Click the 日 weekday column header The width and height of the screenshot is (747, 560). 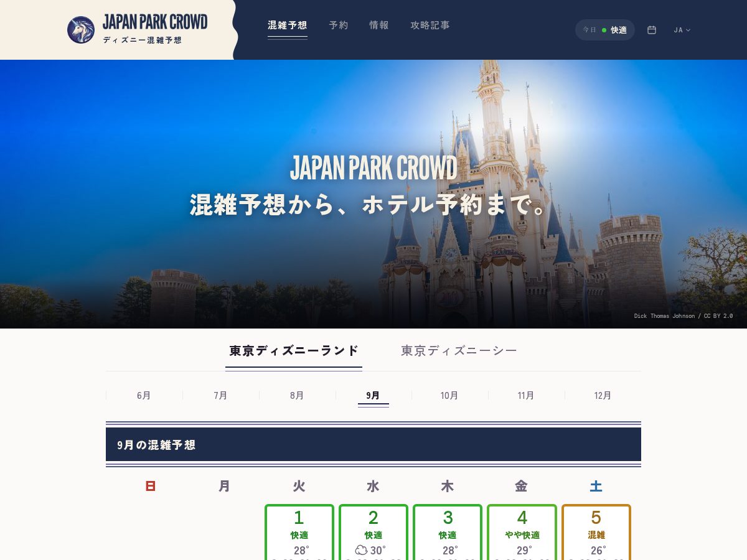click(x=150, y=487)
